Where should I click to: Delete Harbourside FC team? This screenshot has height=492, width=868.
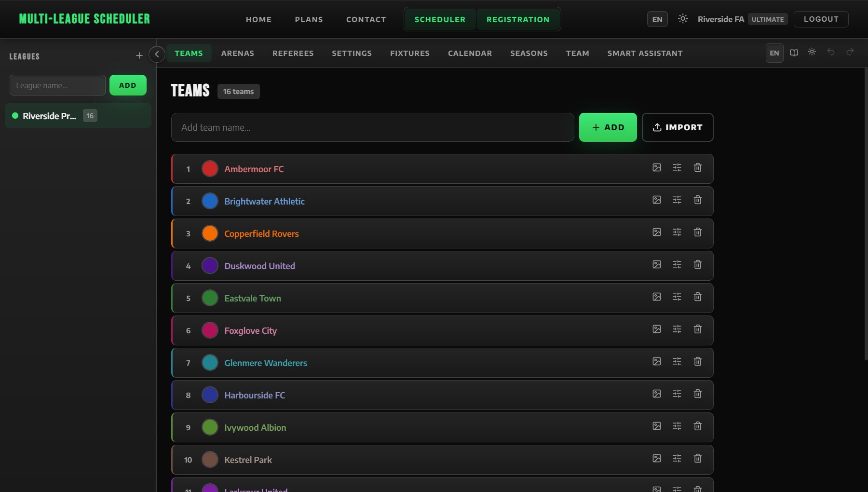[x=698, y=394]
